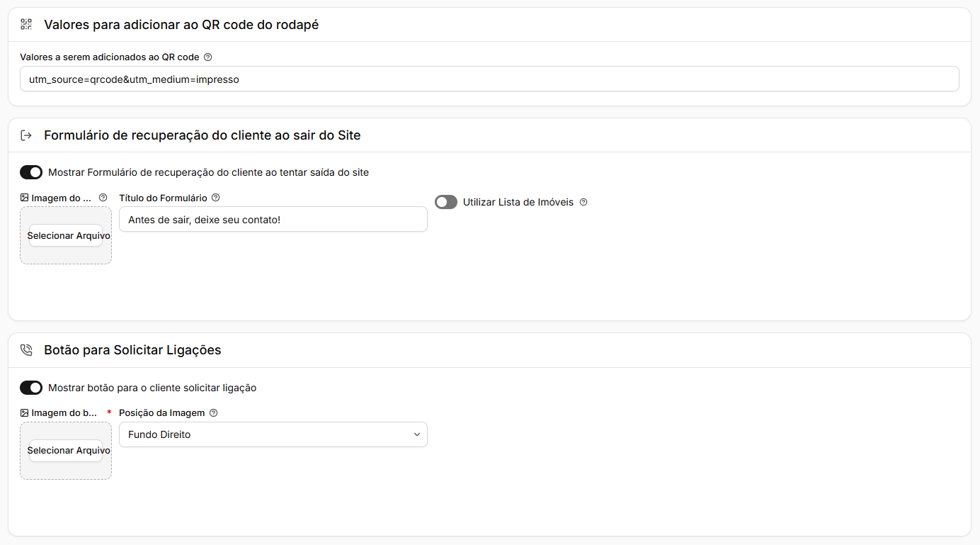Click help icon next to Posição da Imagem
Screen dimensions: 980x545
click(x=213, y=412)
